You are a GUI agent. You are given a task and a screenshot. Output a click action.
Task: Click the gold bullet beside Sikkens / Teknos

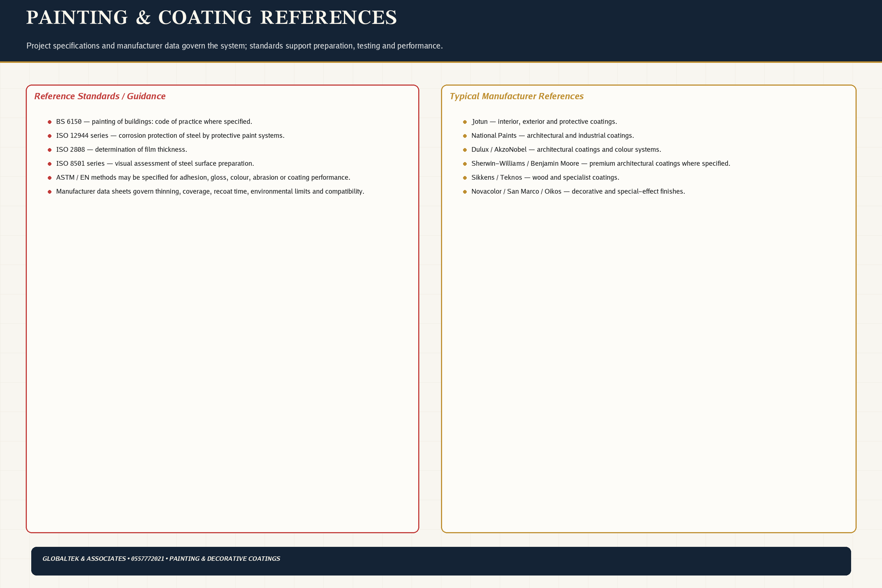pos(465,178)
